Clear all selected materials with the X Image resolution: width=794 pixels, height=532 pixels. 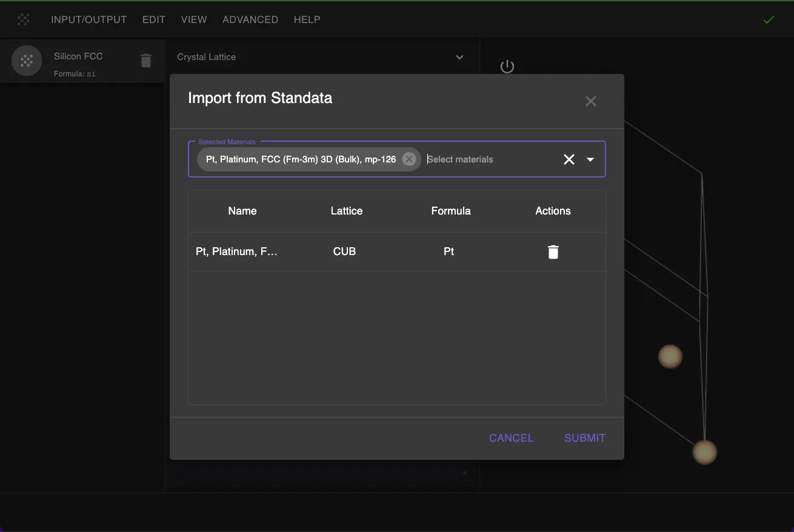point(569,159)
